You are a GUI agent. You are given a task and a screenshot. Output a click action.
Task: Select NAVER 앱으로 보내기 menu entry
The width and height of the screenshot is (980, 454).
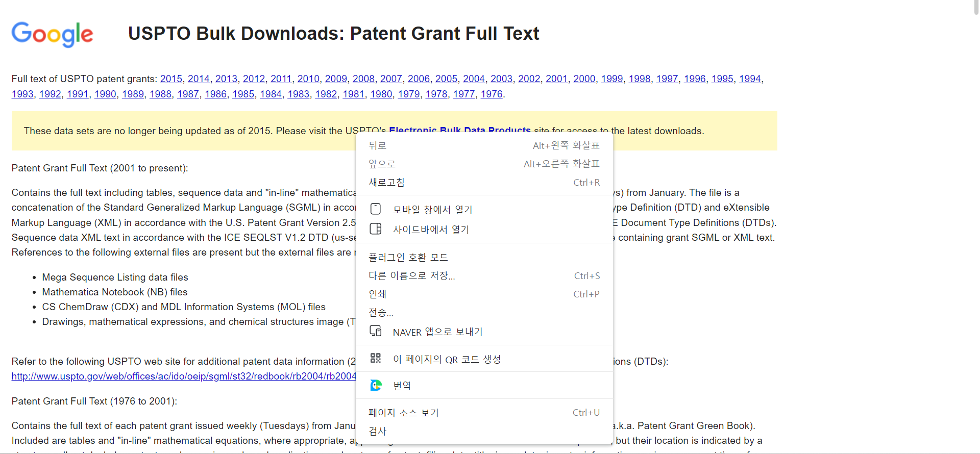pyautogui.click(x=484, y=332)
